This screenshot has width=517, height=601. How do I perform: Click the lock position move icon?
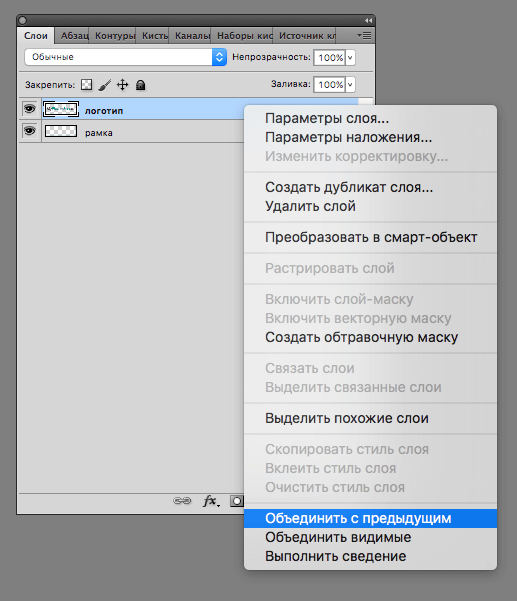tap(123, 84)
